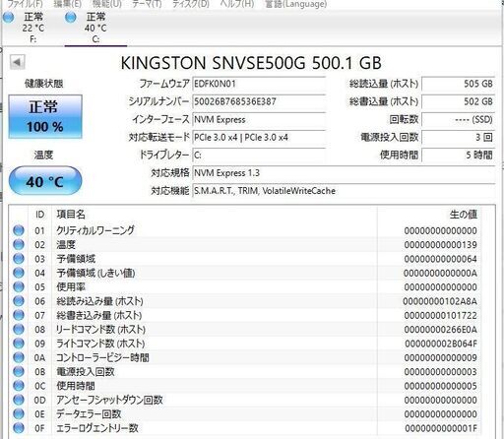This screenshot has width=504, height=439.
Task: Select raw value 0000000000139 for 温度
Action: pos(440,245)
